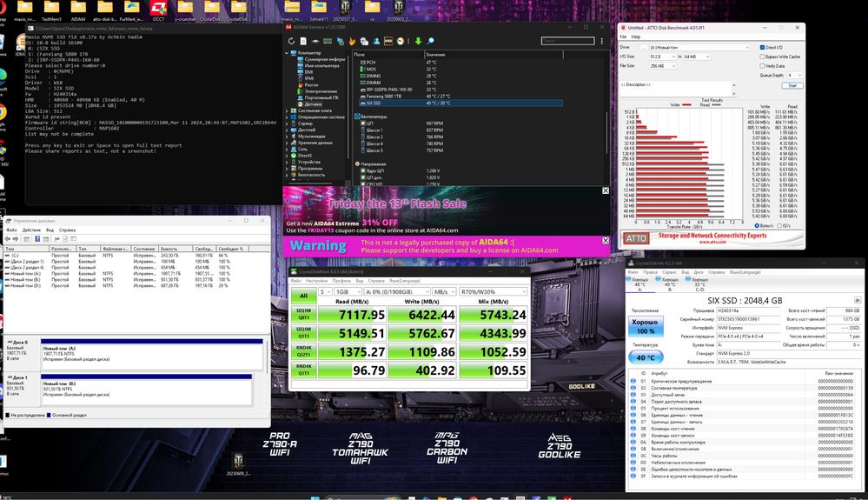Expand Системная плата node in AIDA64 tree

[x=287, y=110]
